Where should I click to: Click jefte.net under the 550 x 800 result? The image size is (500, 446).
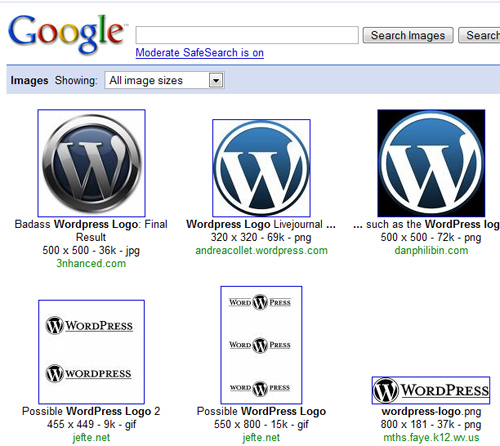click(261, 437)
